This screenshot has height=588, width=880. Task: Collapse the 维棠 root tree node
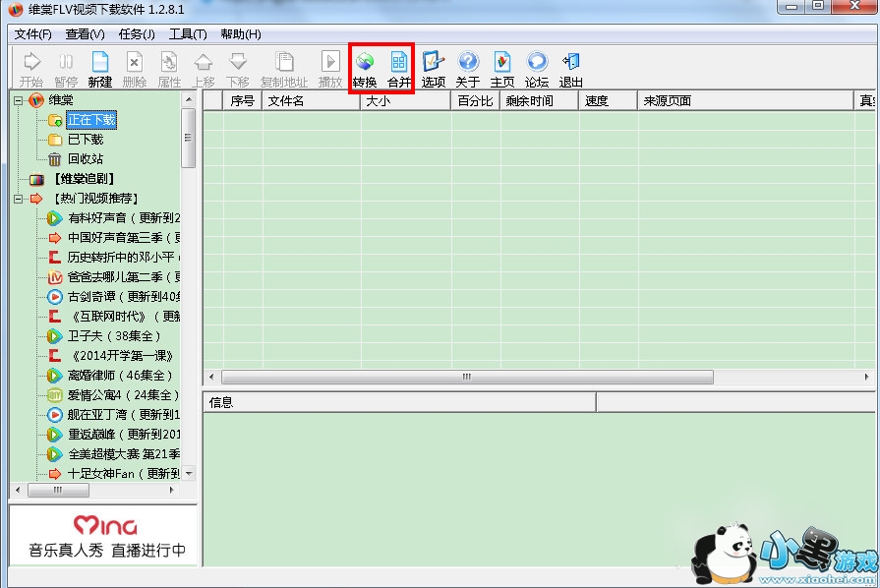[19, 100]
